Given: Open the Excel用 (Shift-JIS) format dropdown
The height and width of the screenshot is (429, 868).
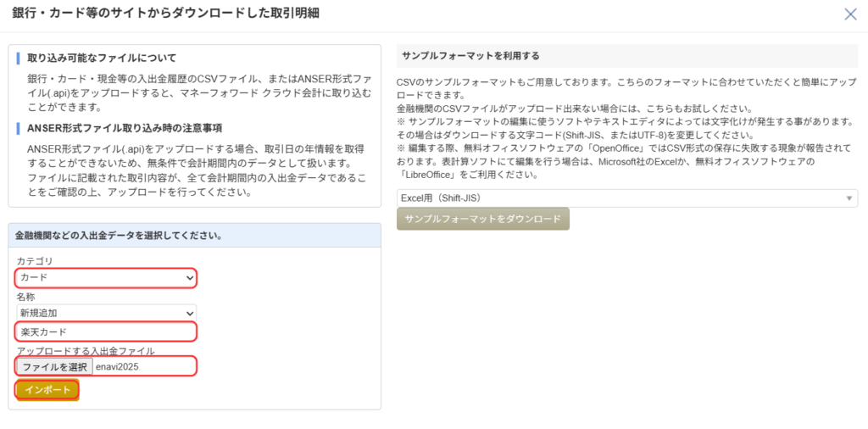Looking at the screenshot, I should 626,198.
